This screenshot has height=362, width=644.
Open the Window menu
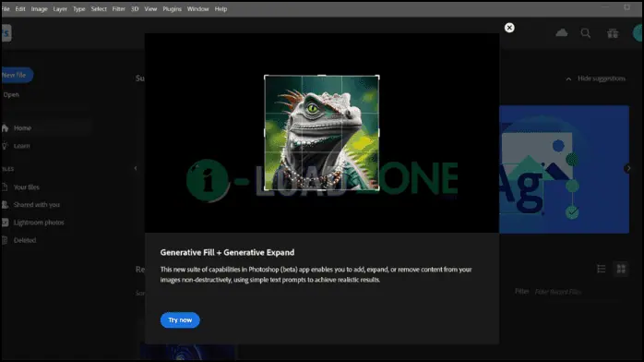[197, 8]
